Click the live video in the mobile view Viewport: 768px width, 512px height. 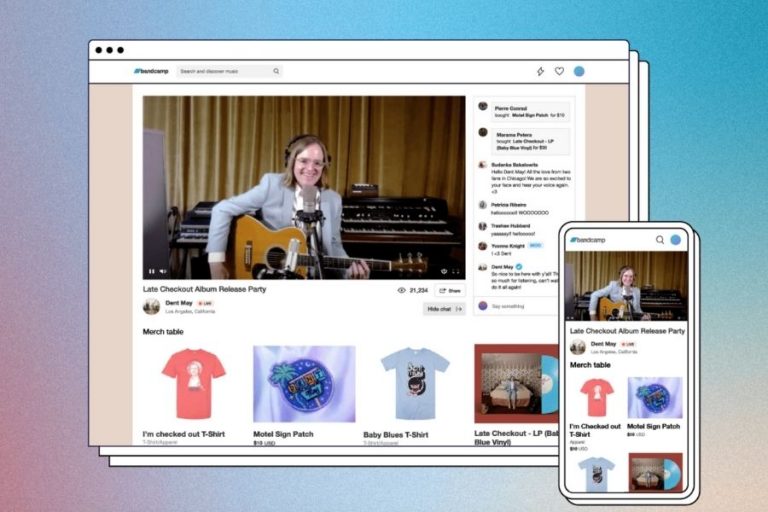(x=626, y=286)
